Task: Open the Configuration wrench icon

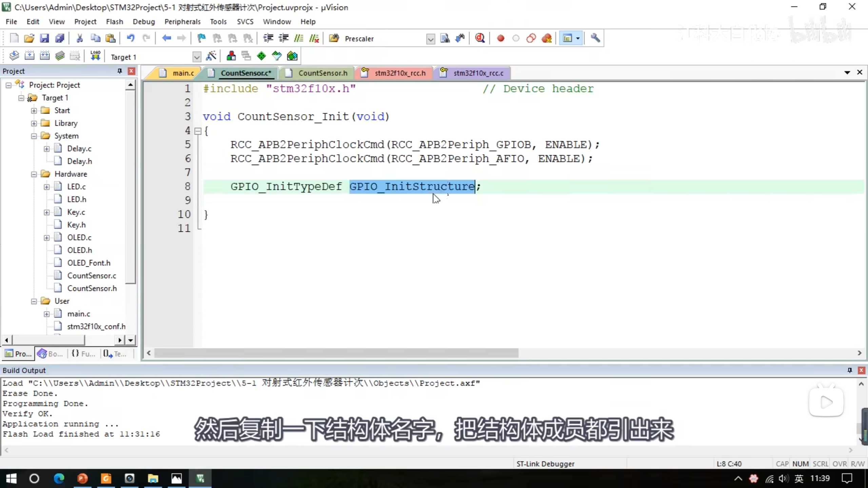Action: (595, 38)
